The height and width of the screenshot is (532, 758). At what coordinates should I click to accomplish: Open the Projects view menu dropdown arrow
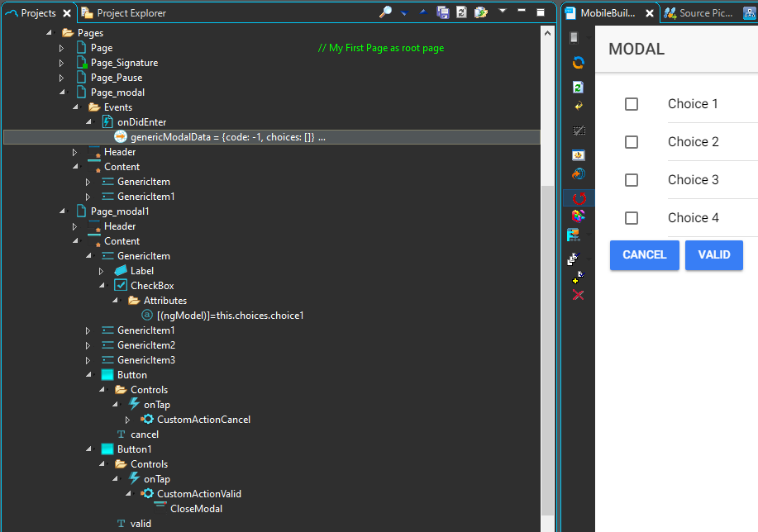[502, 12]
